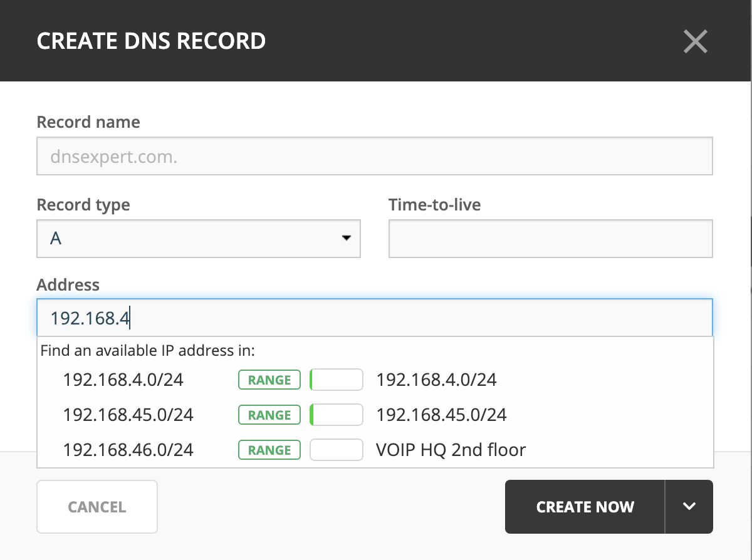Image resolution: width=752 pixels, height=560 pixels.
Task: Click the empty usage bar beside VOIP HQ
Action: pos(337,450)
